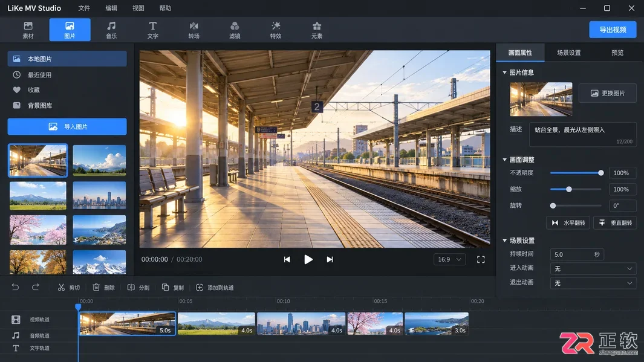Click the redo arrow icon
This screenshot has height=362, width=644.
point(36,287)
